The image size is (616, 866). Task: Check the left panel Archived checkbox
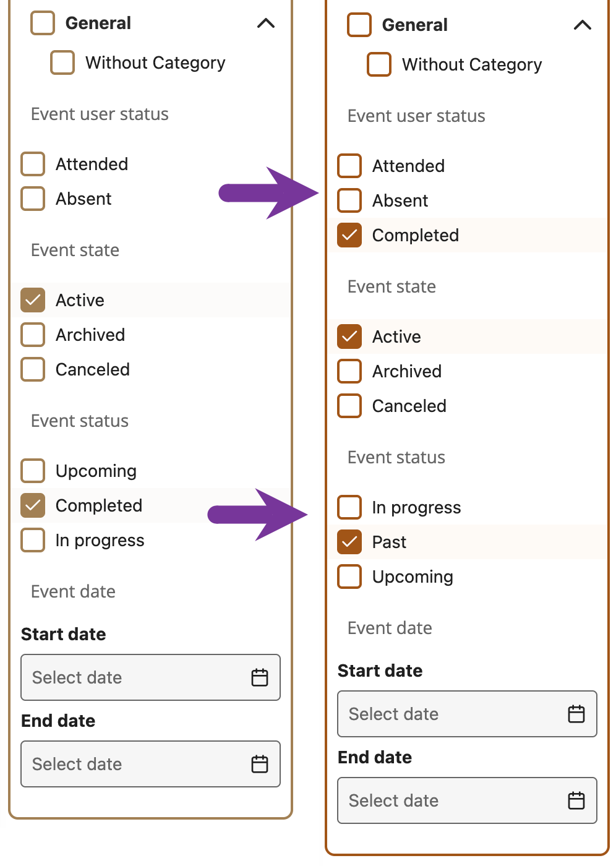[x=33, y=335]
